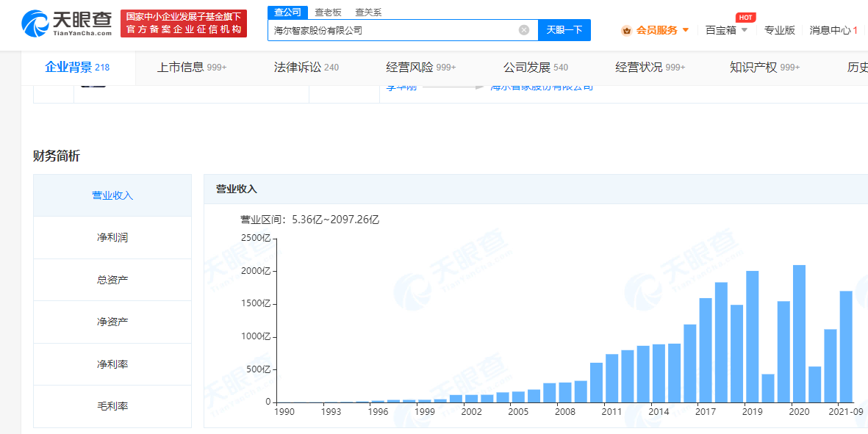This screenshot has width=868, height=434.
Task: Switch to the 查关系 search tab
Action: [368, 12]
